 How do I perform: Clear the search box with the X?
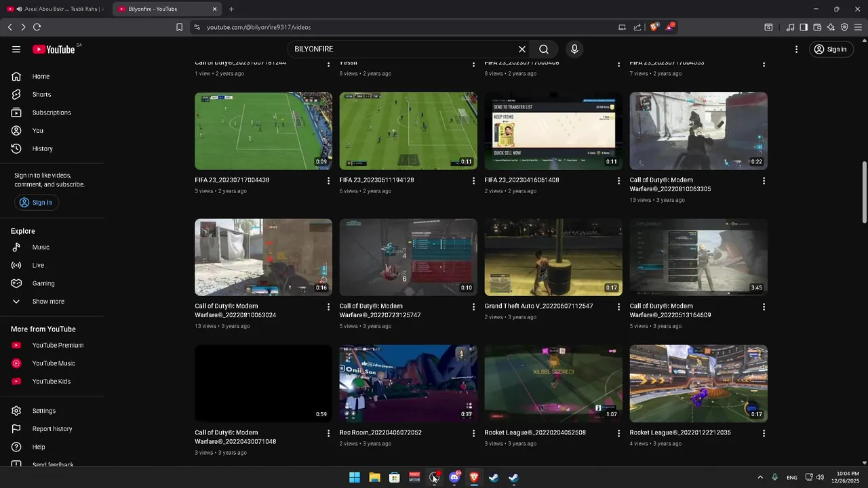pyautogui.click(x=522, y=49)
